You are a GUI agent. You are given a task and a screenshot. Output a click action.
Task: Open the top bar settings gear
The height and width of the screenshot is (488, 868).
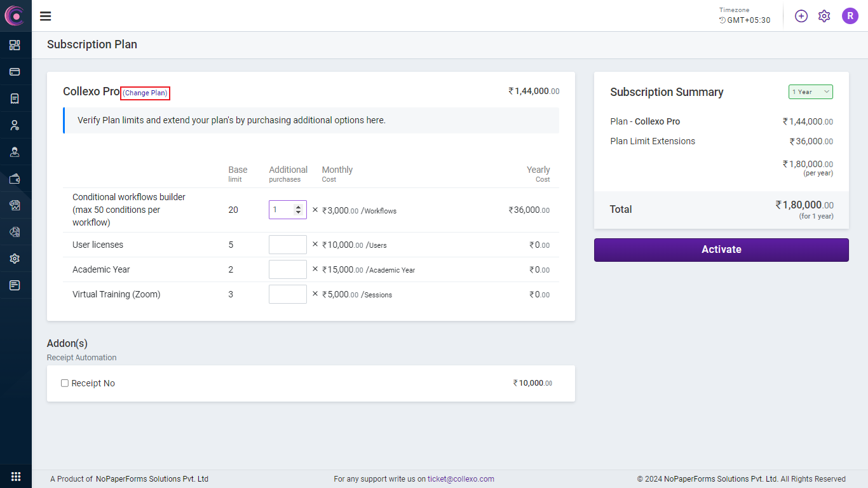pos(824,17)
